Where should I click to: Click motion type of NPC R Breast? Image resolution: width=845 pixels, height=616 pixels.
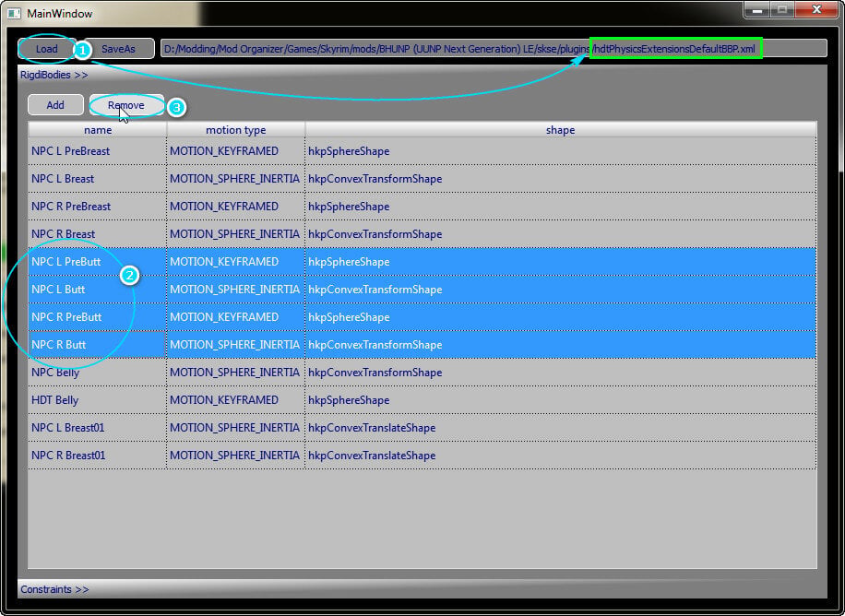(236, 234)
